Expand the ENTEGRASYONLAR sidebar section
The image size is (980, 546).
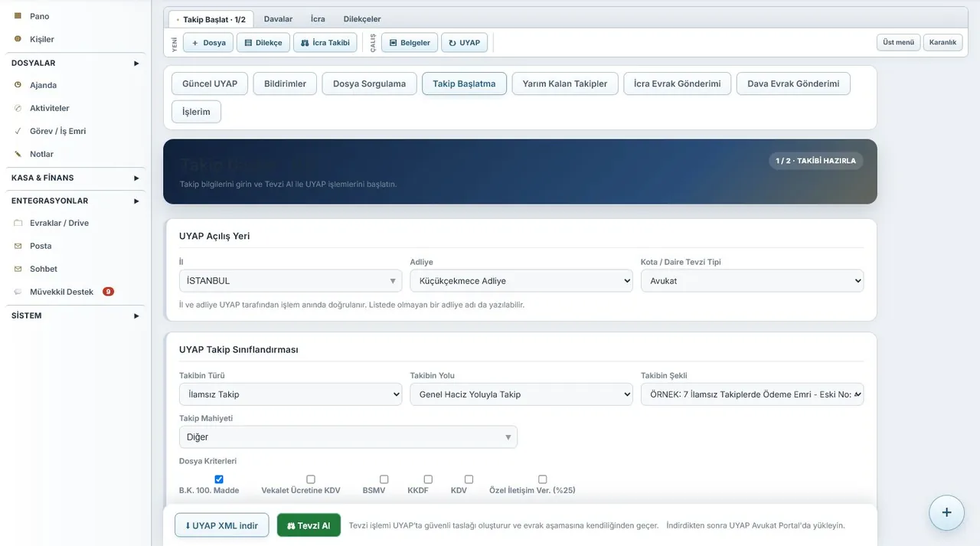click(75, 201)
